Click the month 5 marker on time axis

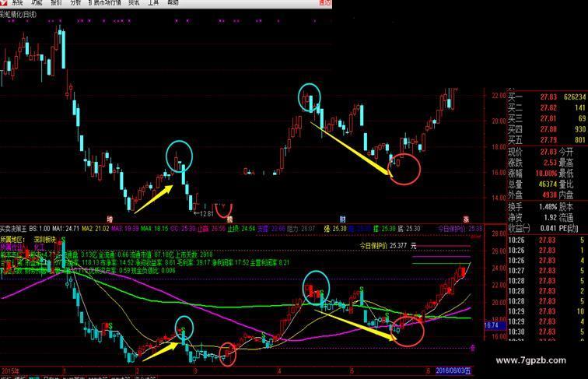tap(352, 371)
